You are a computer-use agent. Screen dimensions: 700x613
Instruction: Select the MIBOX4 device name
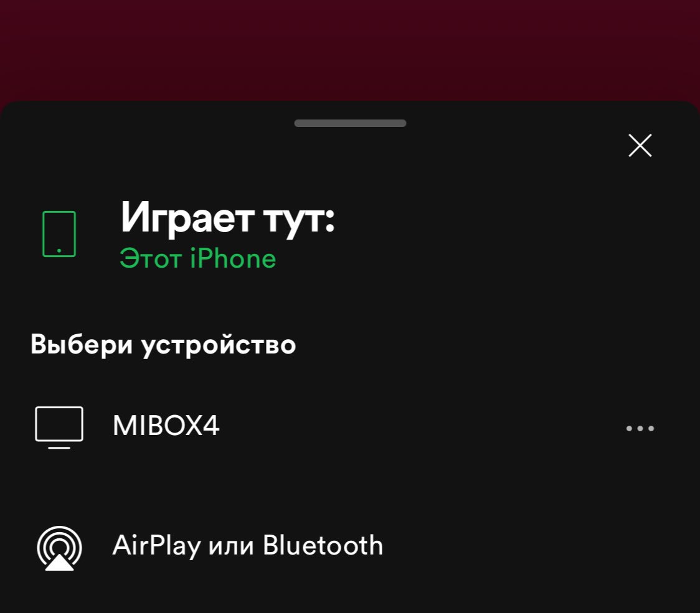pyautogui.click(x=166, y=425)
